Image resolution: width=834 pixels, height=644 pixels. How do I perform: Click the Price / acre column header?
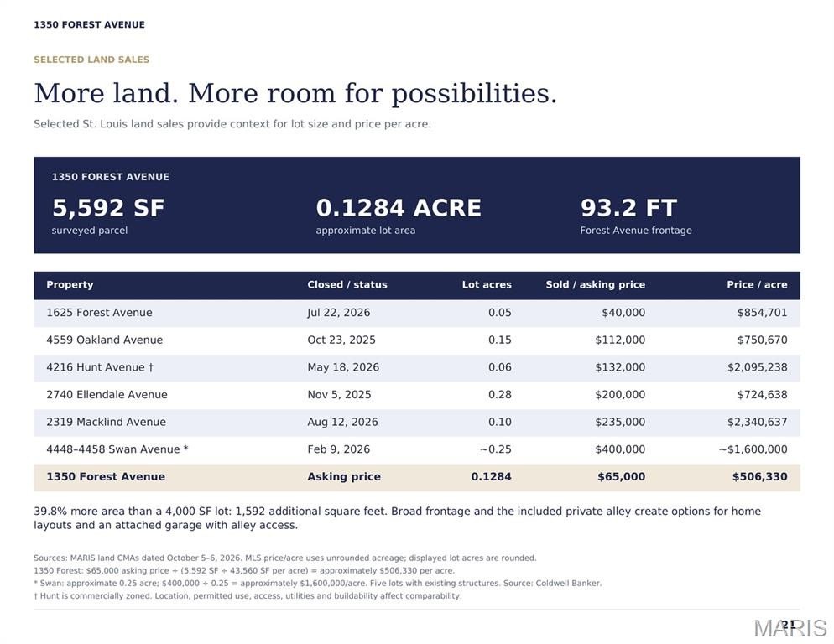757,284
